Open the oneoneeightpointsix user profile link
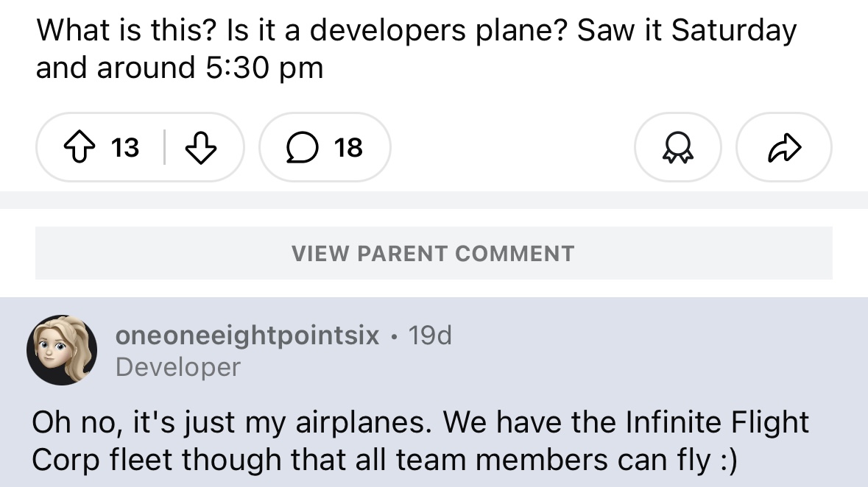The image size is (868, 487). (247, 335)
